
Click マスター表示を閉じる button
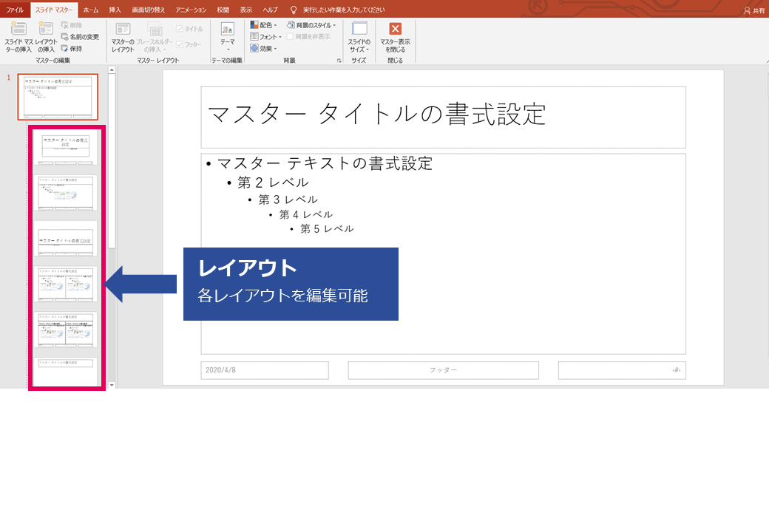pyautogui.click(x=396, y=37)
